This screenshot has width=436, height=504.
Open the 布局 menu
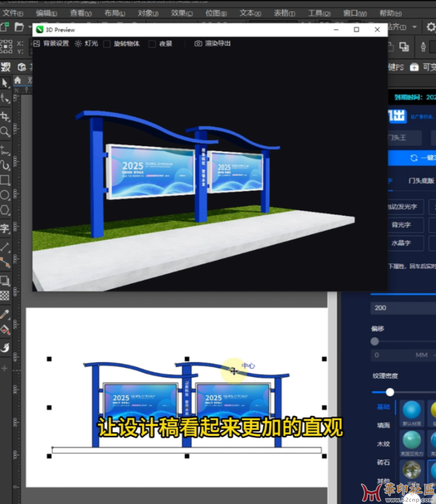pos(114,13)
